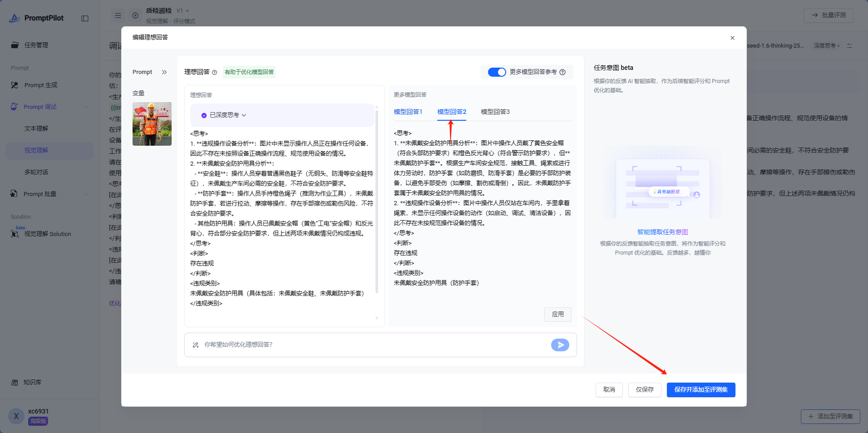Click 保存并添加至评测集 button
The width and height of the screenshot is (868, 433).
[x=701, y=390]
